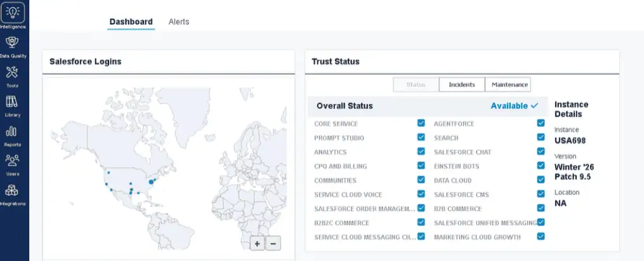
Task: Click the AGENTFORCE label
Action: [x=454, y=124]
